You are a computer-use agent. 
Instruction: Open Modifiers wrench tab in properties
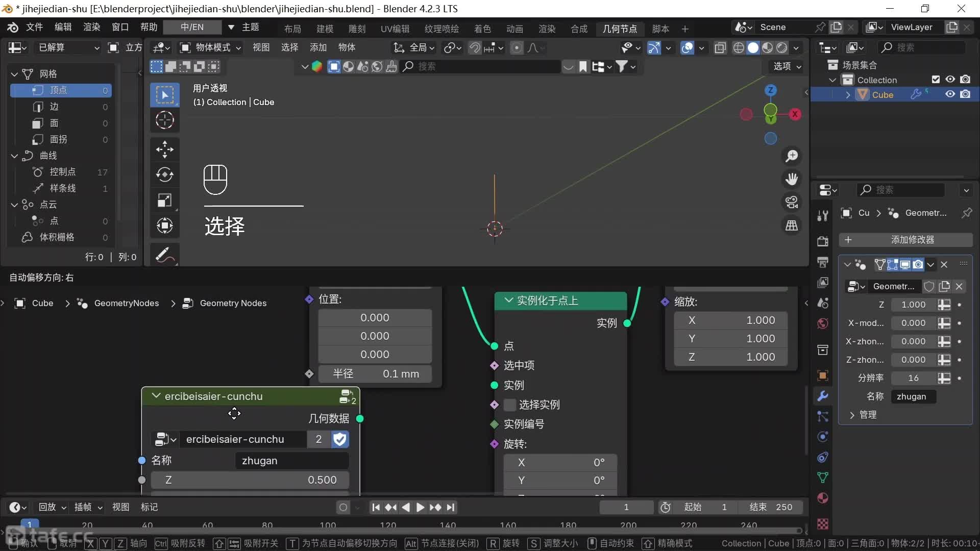point(822,396)
